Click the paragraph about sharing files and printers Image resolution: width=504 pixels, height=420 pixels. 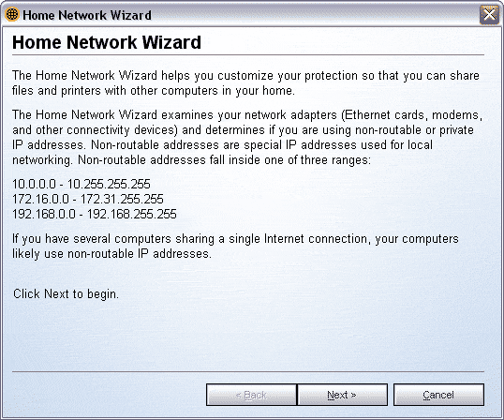245,83
